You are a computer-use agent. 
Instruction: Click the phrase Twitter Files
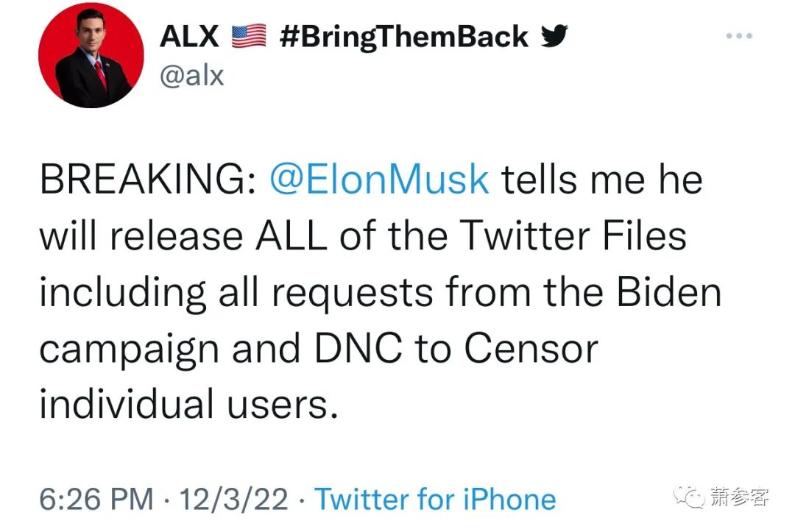tap(573, 237)
